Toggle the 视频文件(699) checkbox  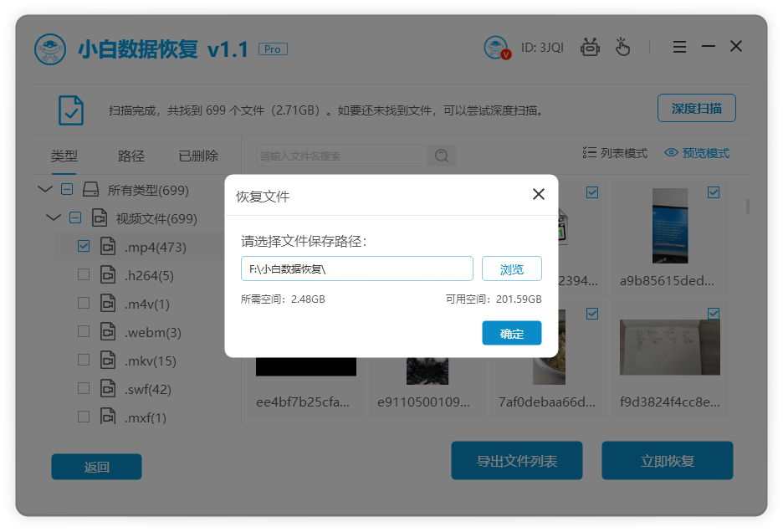[75, 217]
